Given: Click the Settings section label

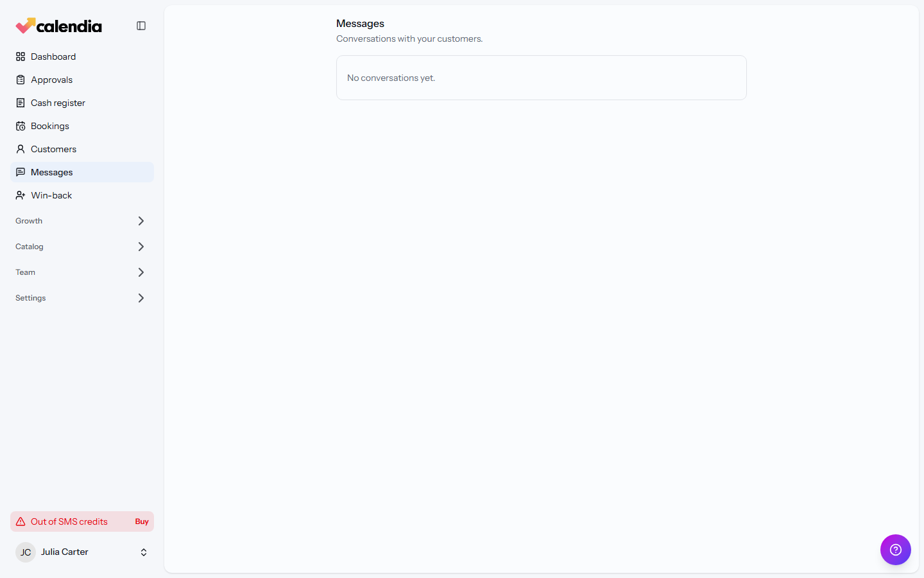Looking at the screenshot, I should coord(31,298).
